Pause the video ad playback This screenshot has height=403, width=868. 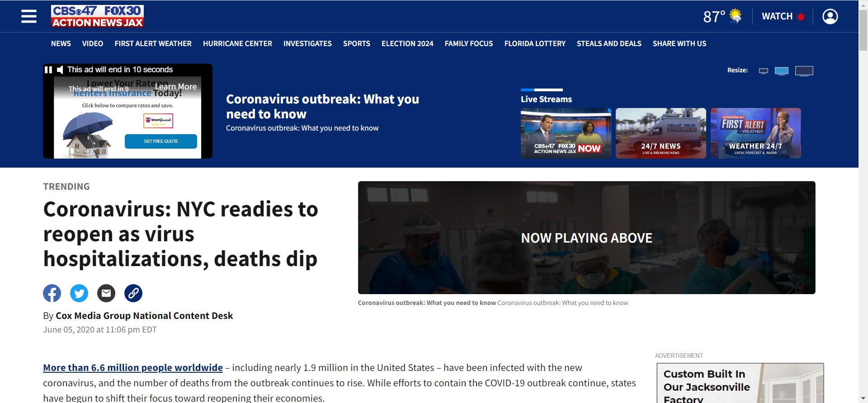pos(48,70)
